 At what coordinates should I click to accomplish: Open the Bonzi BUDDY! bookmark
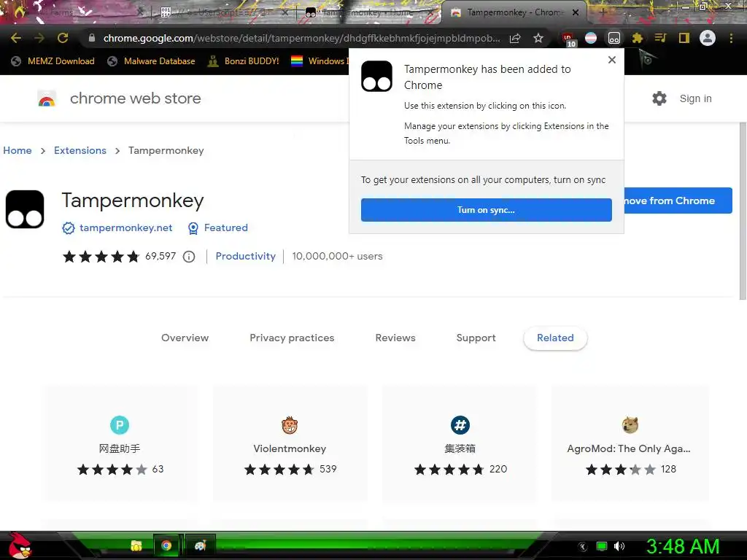[244, 61]
